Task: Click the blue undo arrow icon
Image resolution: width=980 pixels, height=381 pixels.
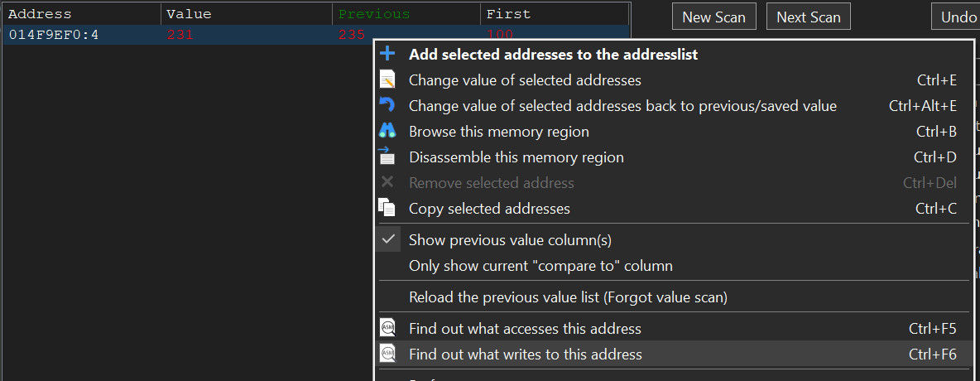Action: [387, 106]
